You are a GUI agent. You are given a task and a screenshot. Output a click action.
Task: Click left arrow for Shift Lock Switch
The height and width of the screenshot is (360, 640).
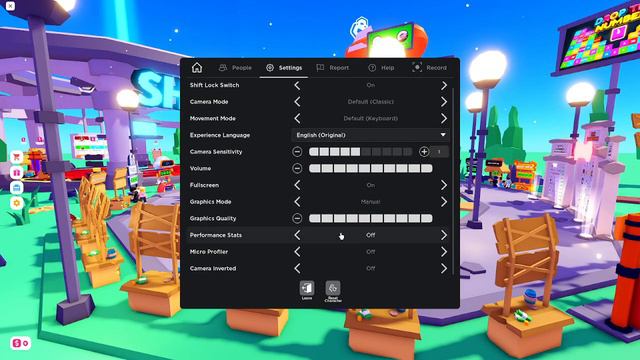(x=297, y=85)
